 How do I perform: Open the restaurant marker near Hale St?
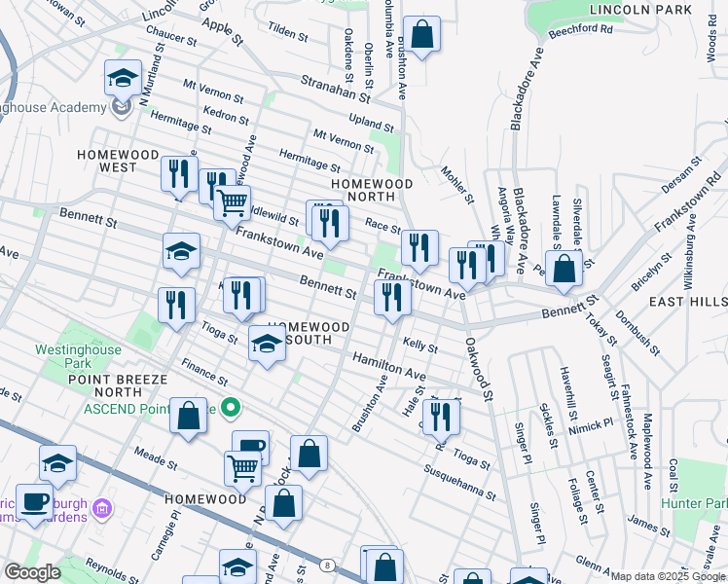pyautogui.click(x=441, y=416)
